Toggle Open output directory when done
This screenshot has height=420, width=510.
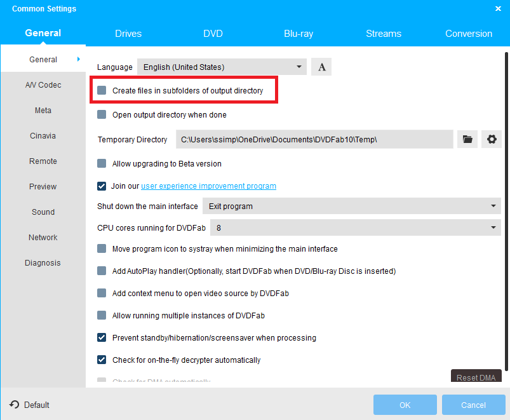[x=102, y=115]
